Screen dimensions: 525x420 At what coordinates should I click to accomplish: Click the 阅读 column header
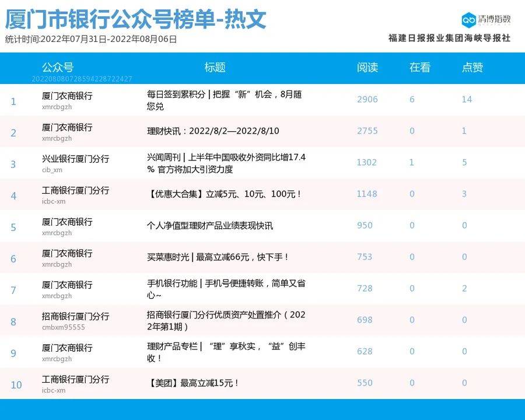pyautogui.click(x=367, y=67)
